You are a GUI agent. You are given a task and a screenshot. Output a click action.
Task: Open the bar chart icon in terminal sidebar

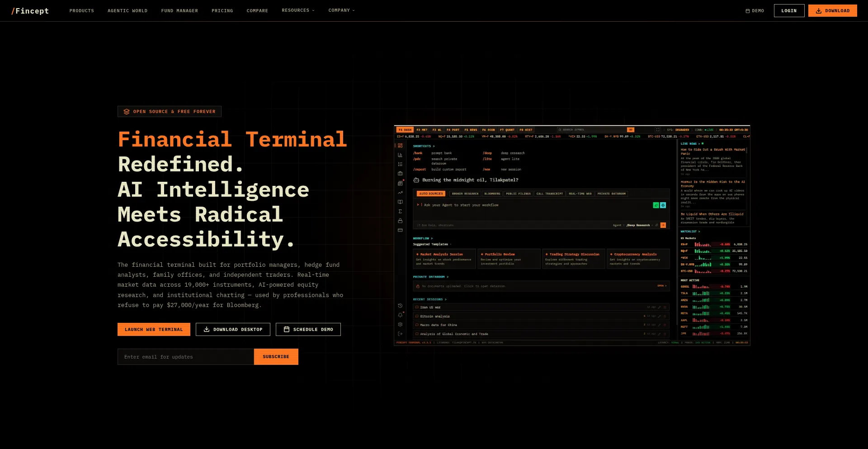[x=400, y=155]
